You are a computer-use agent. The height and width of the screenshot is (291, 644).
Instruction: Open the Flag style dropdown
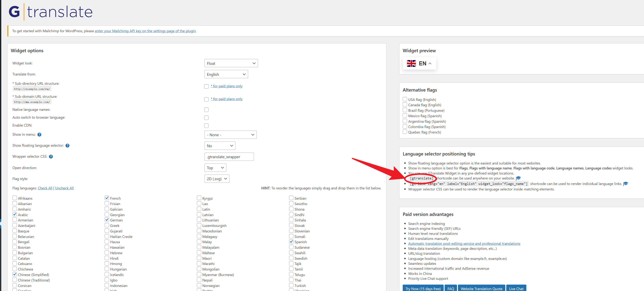[216, 178]
